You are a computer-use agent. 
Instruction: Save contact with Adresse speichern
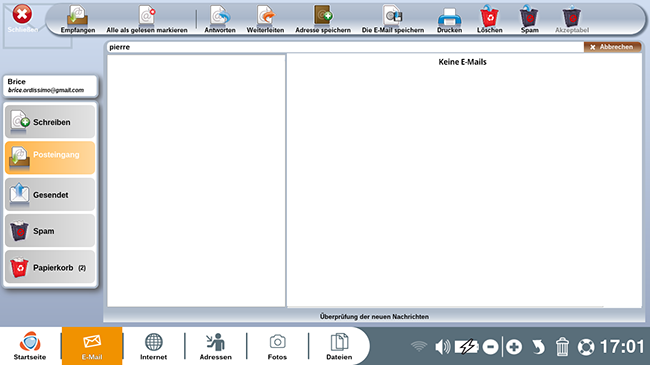(323, 19)
